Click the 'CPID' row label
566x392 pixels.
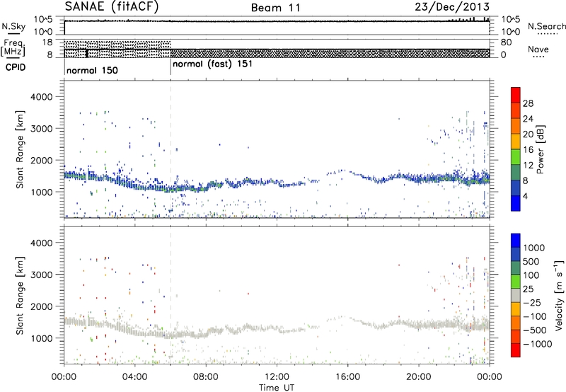tap(16, 67)
